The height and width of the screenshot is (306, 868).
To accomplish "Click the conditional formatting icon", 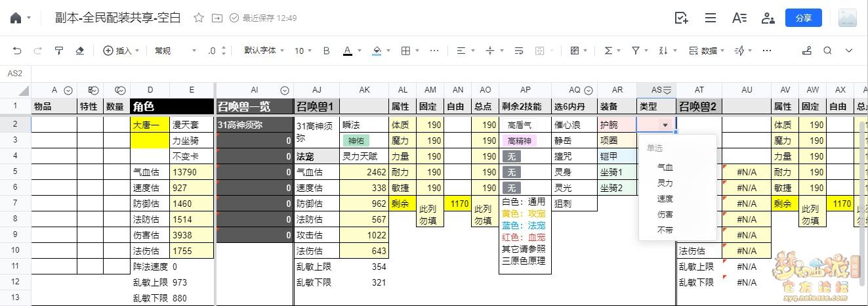I will point(575,51).
